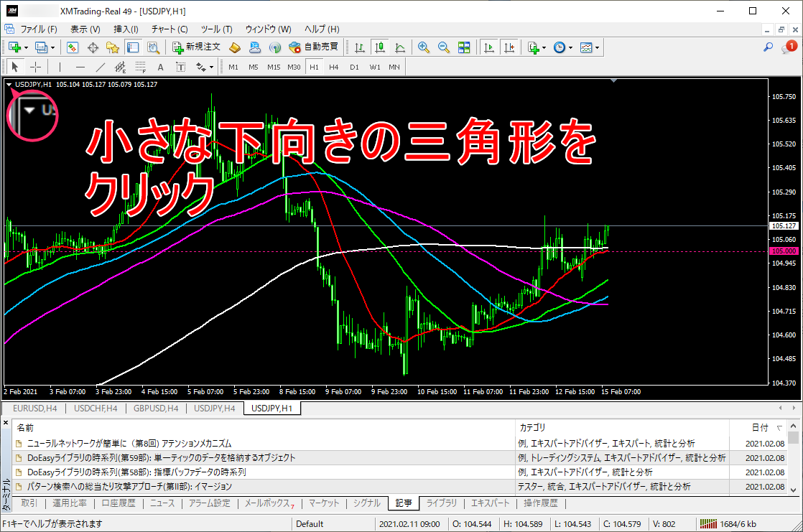Switch timeframe to W1

[375, 67]
